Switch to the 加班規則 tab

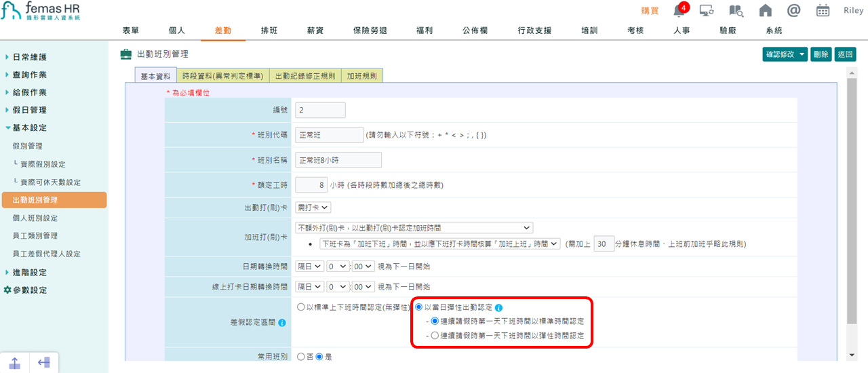point(361,76)
